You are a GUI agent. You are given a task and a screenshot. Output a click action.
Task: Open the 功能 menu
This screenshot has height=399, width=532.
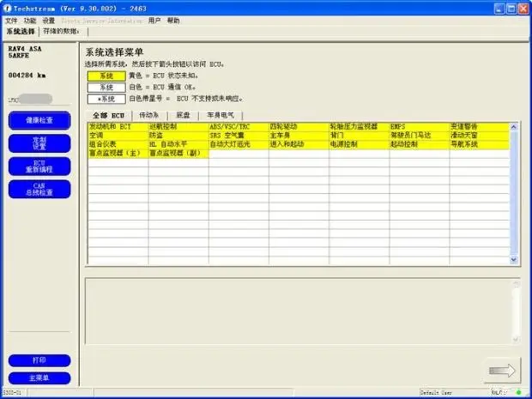[30, 21]
